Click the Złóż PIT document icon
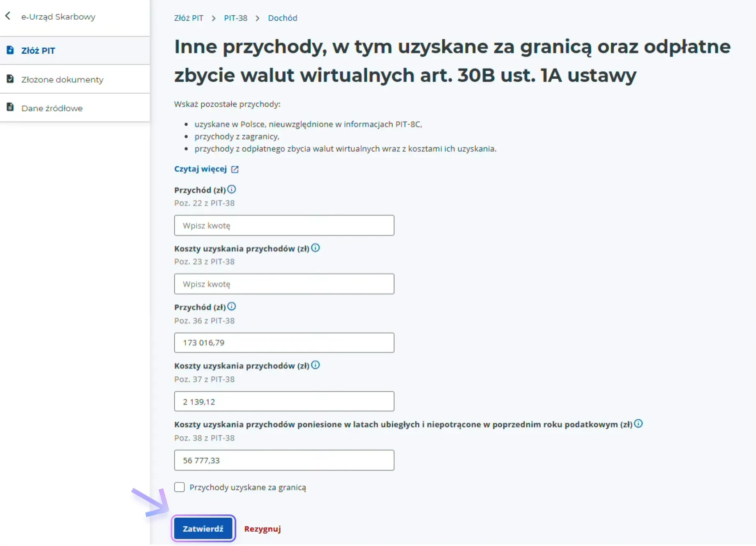The width and height of the screenshot is (756, 546). [10, 50]
